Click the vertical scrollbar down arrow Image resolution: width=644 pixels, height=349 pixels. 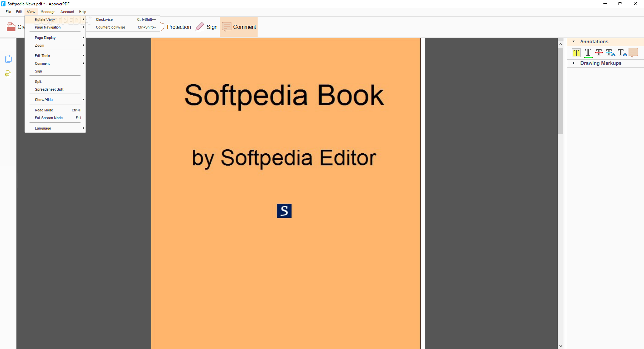pyautogui.click(x=560, y=346)
